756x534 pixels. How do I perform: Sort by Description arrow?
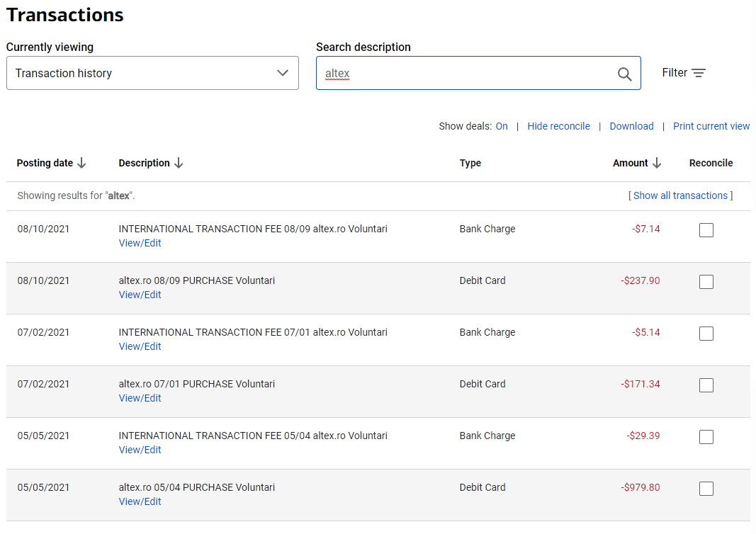coord(179,164)
